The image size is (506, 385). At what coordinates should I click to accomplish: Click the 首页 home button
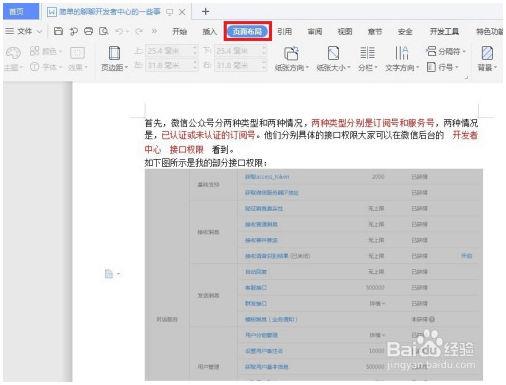(21, 12)
